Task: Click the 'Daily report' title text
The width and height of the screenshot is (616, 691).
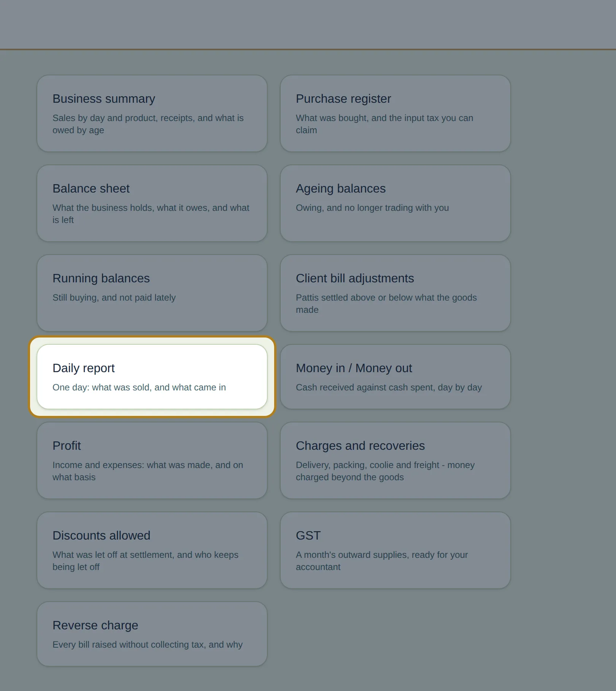Action: point(84,368)
